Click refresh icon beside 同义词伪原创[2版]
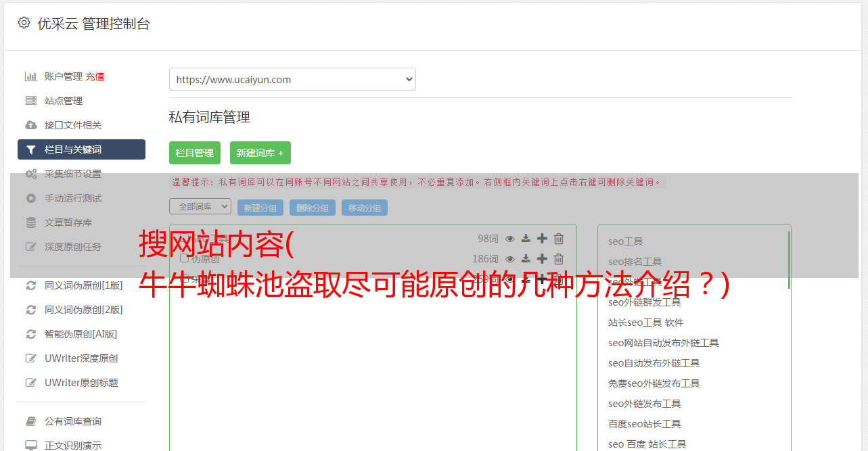The image size is (868, 451). coord(31,310)
